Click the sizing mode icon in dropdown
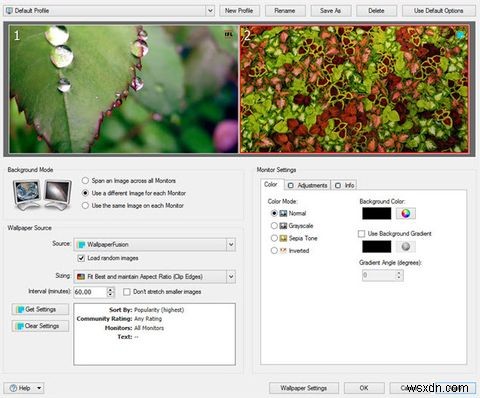Image resolution: width=480 pixels, height=398 pixels. click(81, 277)
